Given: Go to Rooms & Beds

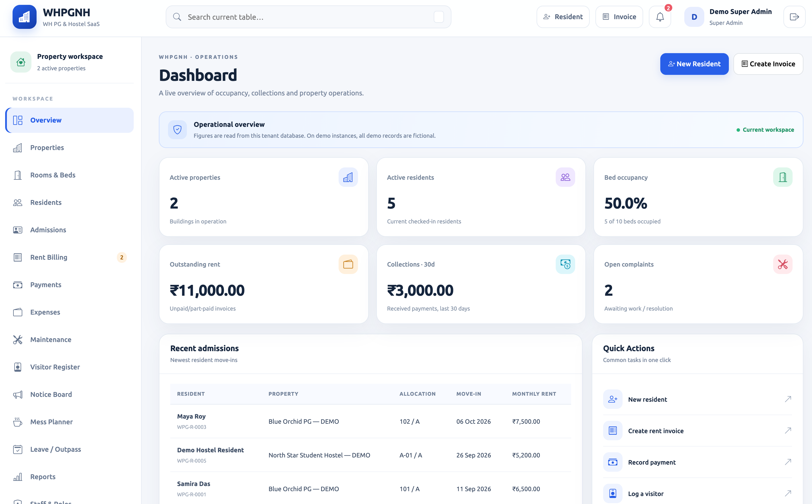Looking at the screenshot, I should click(x=69, y=175).
